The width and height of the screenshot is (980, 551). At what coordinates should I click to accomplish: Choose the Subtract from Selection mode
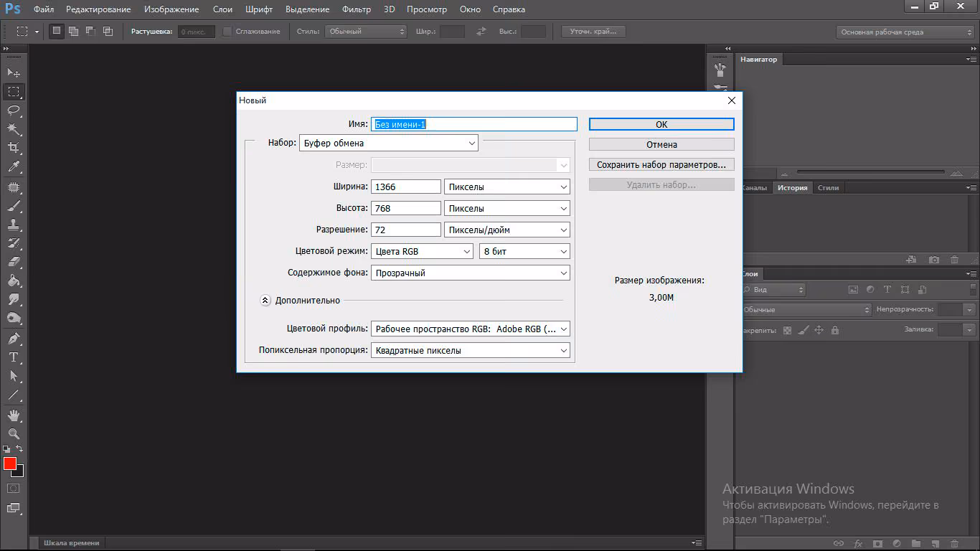pos(91,31)
